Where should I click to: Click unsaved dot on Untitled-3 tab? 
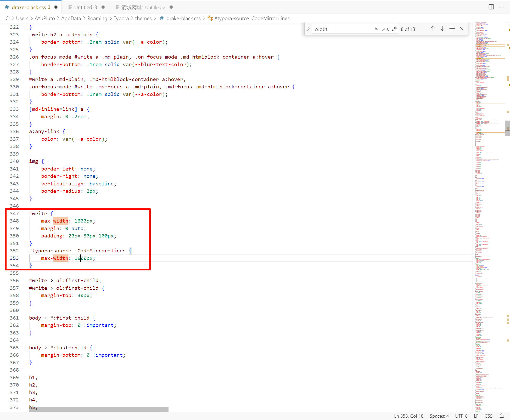coord(103,7)
